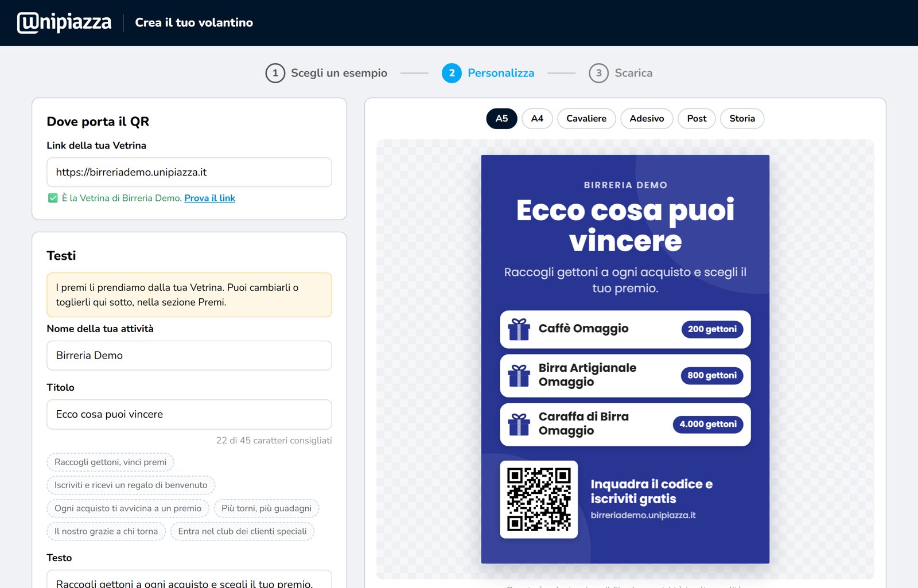Viewport: 918px width, 588px height.
Task: Select suggestion Il nostro grazie a chi torna
Action: coord(106,531)
